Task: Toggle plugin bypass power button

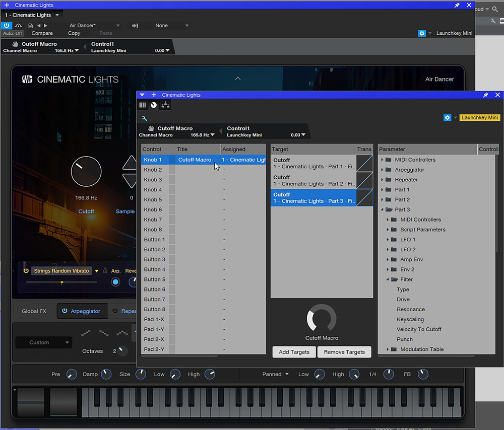Action: coord(7,25)
